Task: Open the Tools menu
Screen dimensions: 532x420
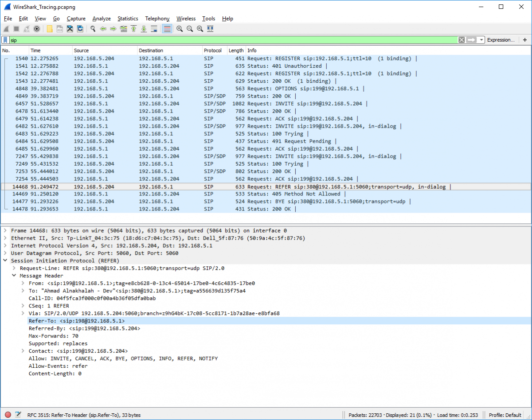Action: pos(208,19)
